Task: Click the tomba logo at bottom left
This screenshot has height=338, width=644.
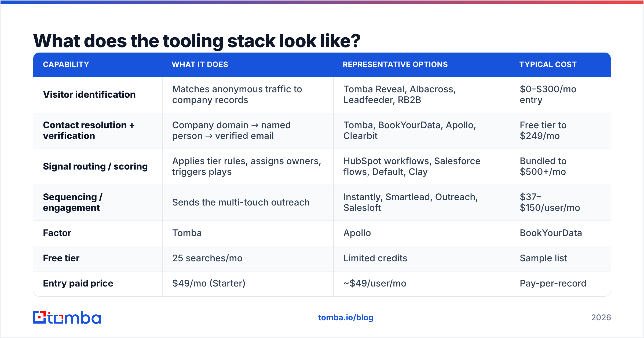Action: point(67,317)
